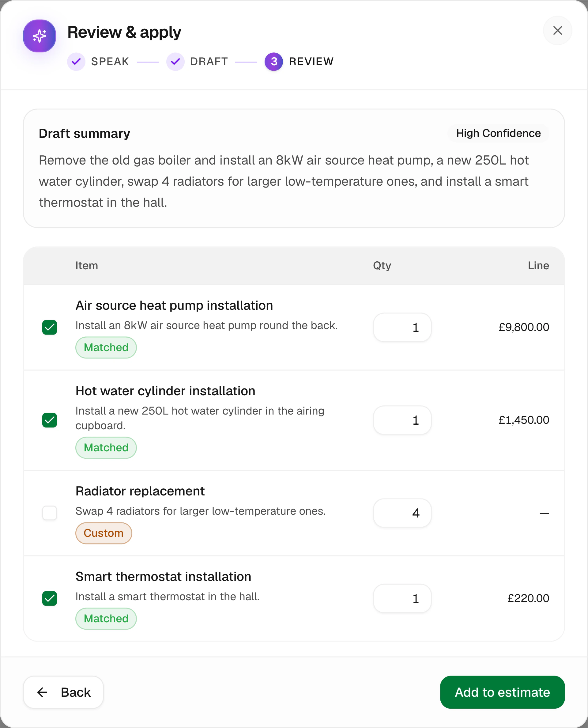Click the Add to estimate button
Viewport: 588px width, 728px height.
click(502, 692)
